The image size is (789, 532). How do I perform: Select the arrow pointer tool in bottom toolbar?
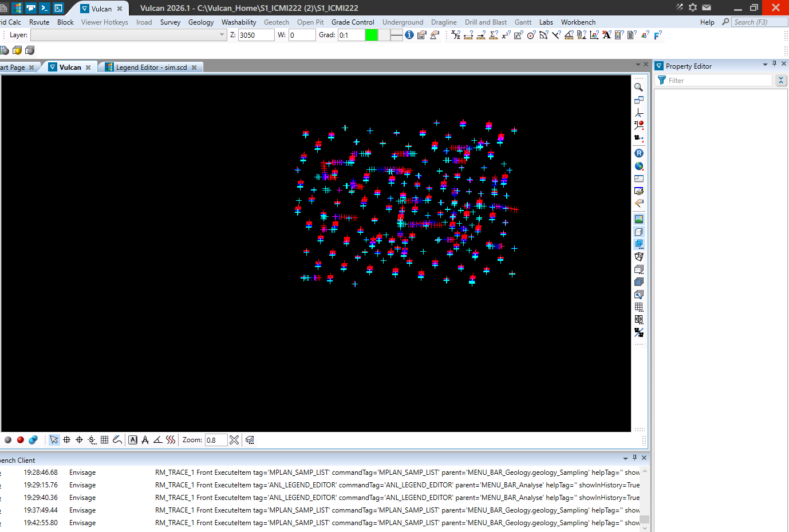[x=54, y=440]
